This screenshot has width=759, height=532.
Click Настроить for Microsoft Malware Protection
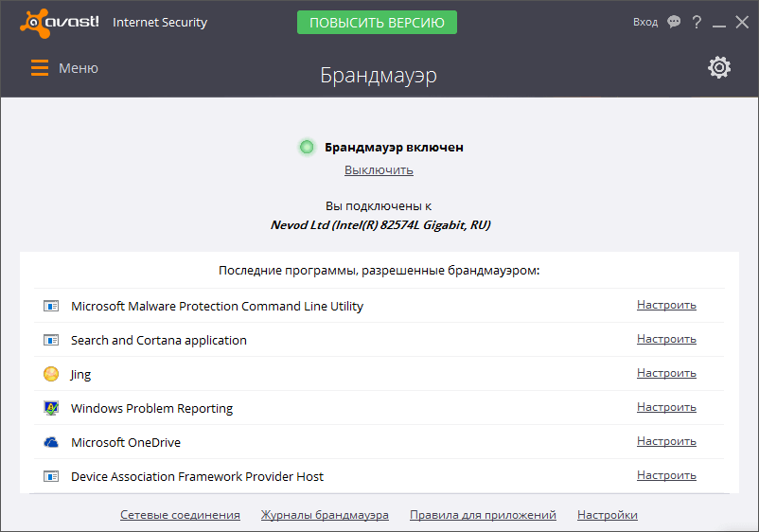click(666, 305)
